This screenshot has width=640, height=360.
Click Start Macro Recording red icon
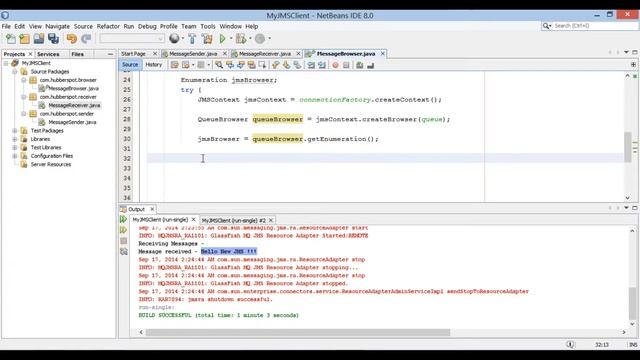click(336, 65)
